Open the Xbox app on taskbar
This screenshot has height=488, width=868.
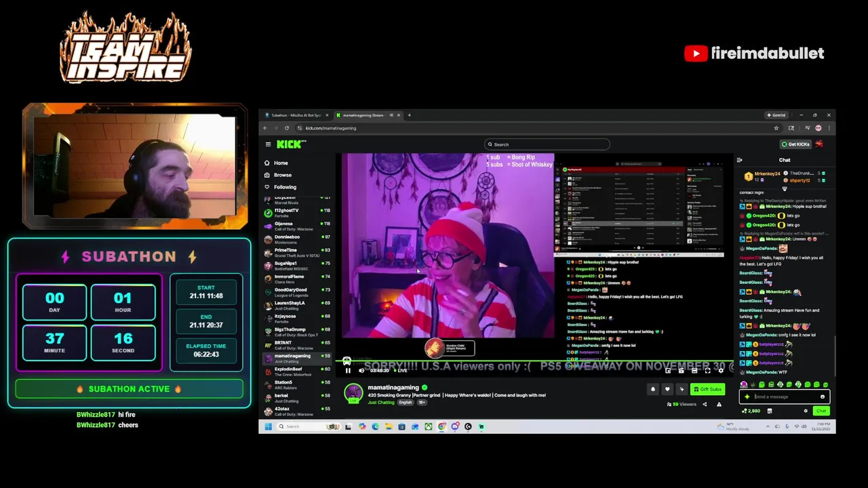coord(428,426)
